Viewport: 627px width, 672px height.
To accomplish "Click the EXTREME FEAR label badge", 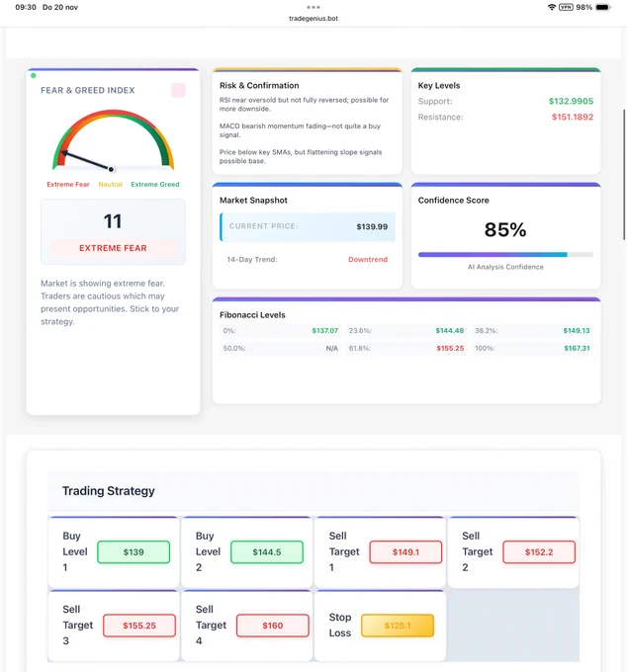I will click(113, 248).
